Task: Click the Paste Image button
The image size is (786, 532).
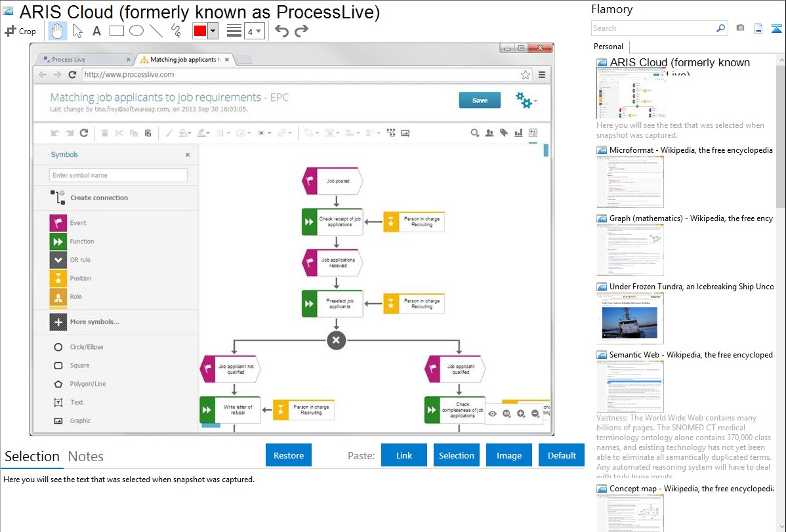Action: click(x=508, y=455)
